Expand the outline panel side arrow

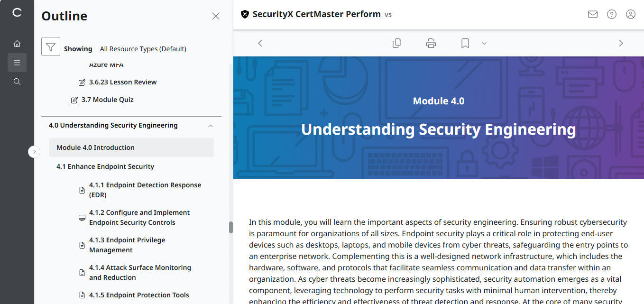(34, 151)
